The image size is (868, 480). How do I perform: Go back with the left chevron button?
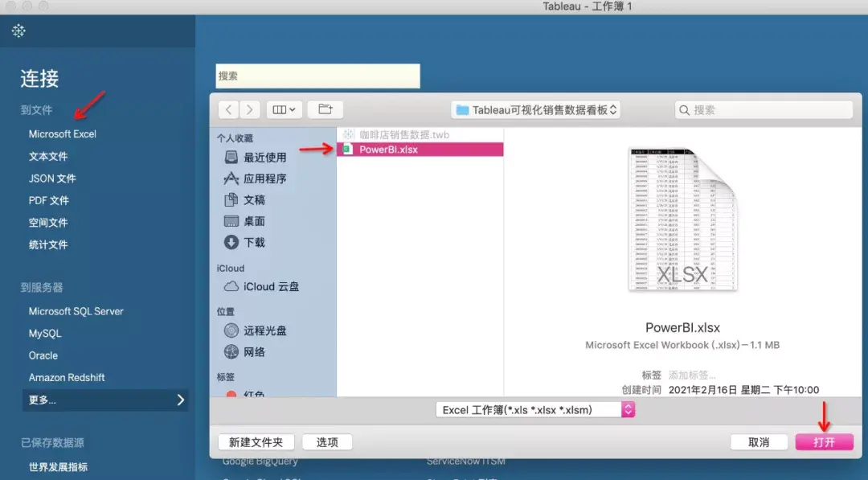coord(228,109)
